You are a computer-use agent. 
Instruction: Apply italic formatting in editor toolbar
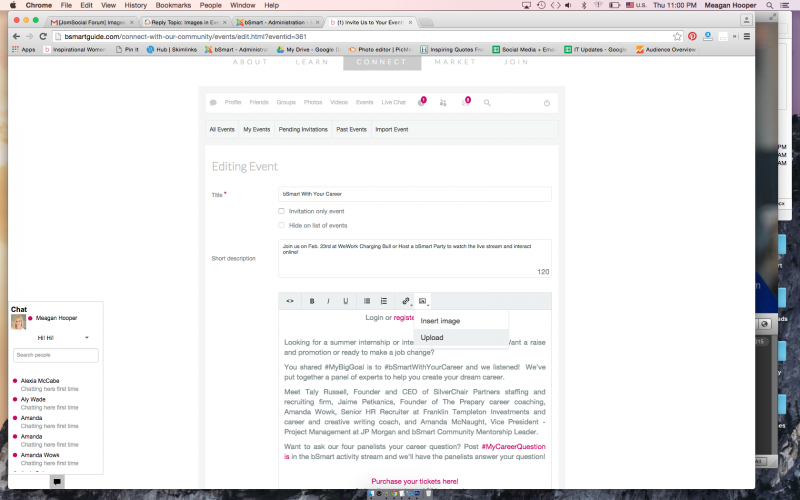click(x=328, y=301)
